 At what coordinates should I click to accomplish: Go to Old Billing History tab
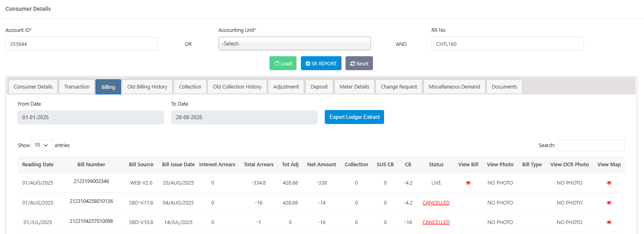tap(147, 87)
